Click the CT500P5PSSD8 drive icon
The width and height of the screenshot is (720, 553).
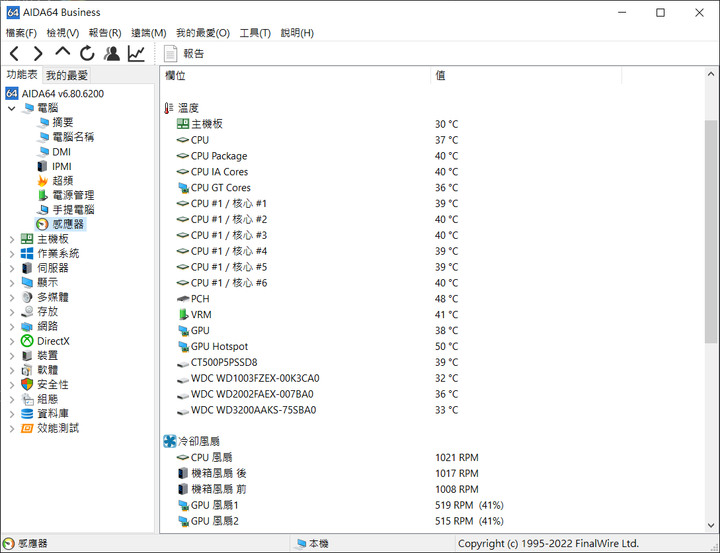tap(183, 363)
